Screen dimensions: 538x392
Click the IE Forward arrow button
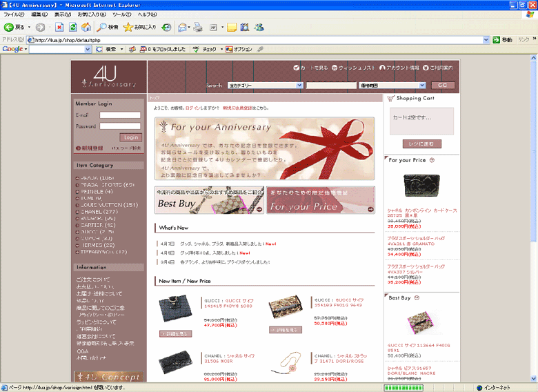click(x=40, y=27)
